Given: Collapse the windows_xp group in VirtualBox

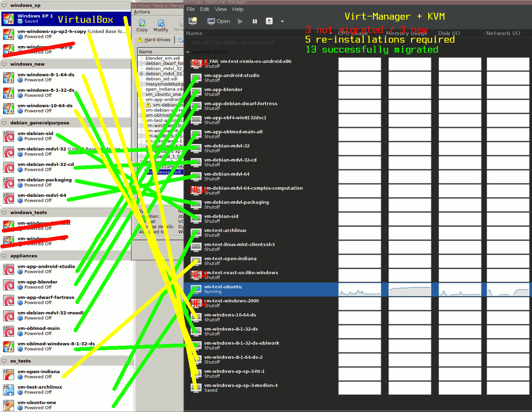Looking at the screenshot, I should click(4, 5).
